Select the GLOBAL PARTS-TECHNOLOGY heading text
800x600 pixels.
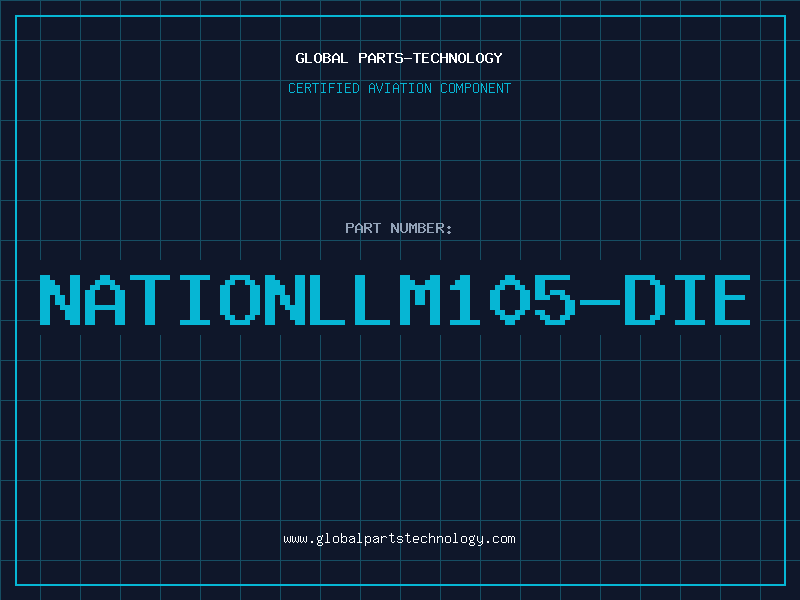click(399, 58)
